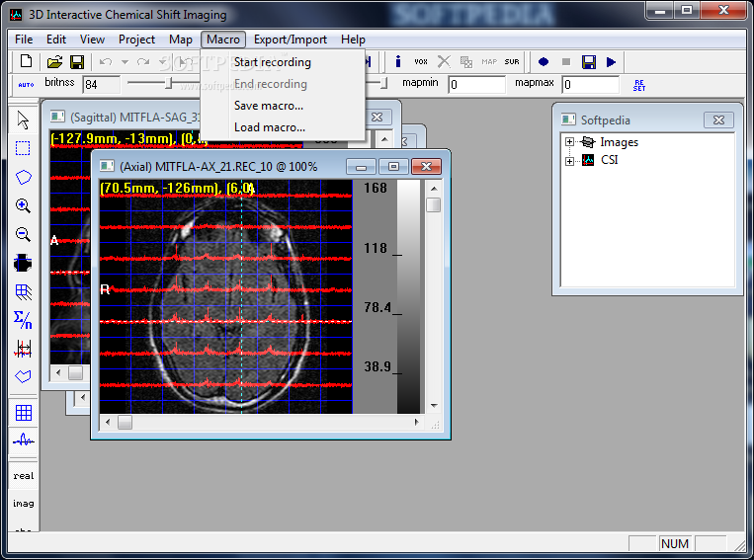Toggle the spectrum waveform icon
Viewport: 754px width, 560px height.
(23, 440)
